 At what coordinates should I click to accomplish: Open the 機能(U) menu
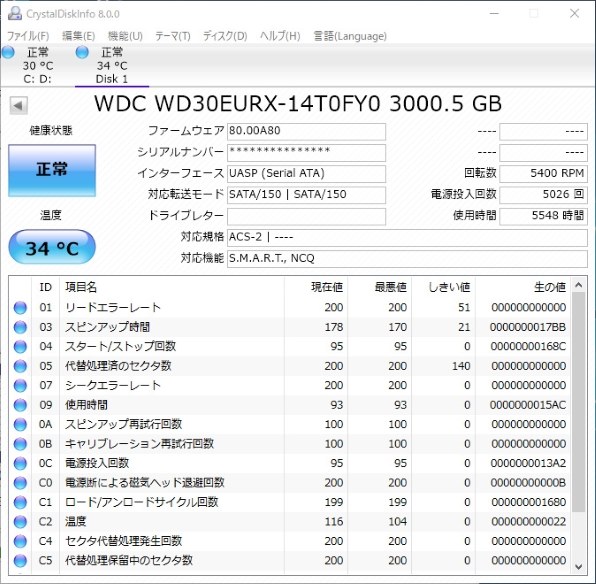point(125,36)
